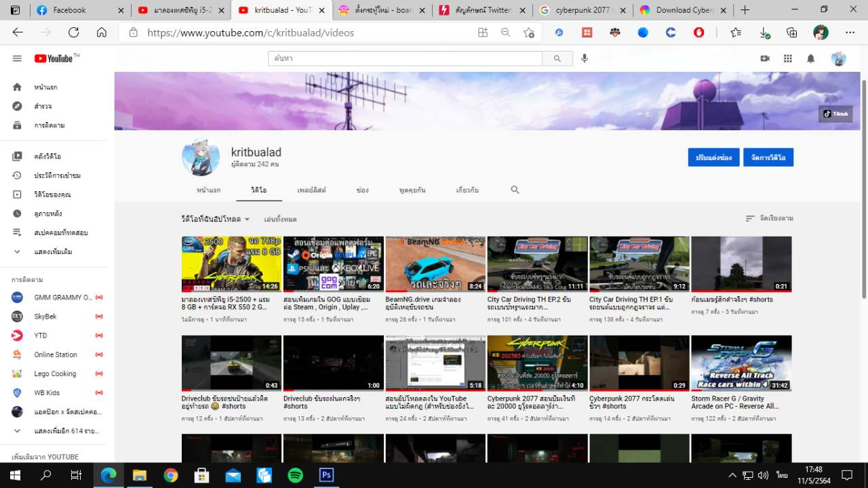This screenshot has height=488, width=868.
Task: Switch to the 'เกี่ยวกับ' channel tab
Action: (467, 190)
